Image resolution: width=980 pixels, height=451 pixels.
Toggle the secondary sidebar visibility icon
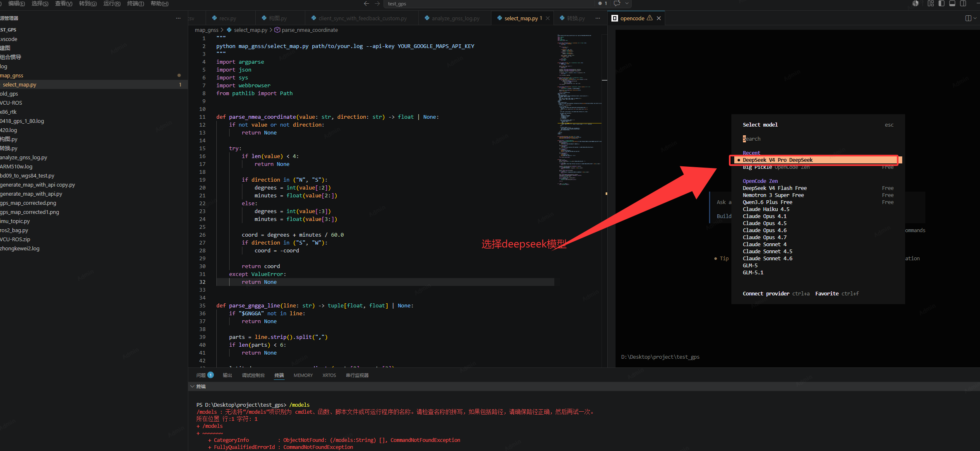(x=963, y=3)
